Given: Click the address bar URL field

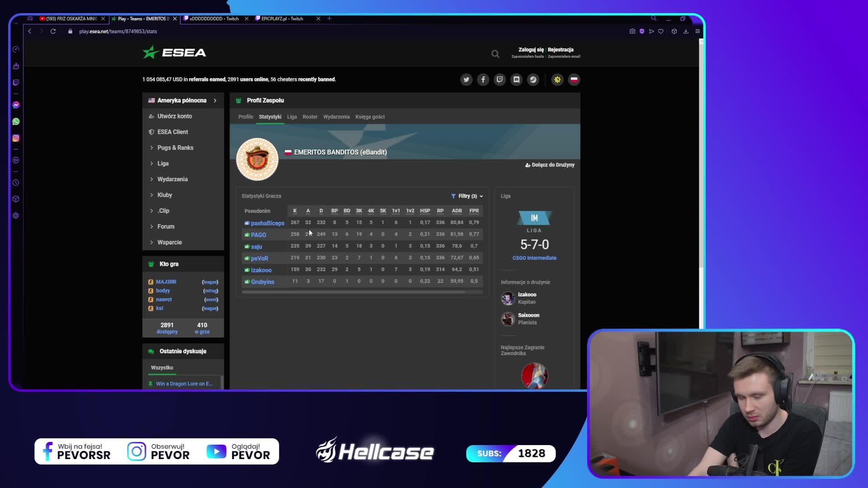Looking at the screenshot, I should pyautogui.click(x=118, y=31).
